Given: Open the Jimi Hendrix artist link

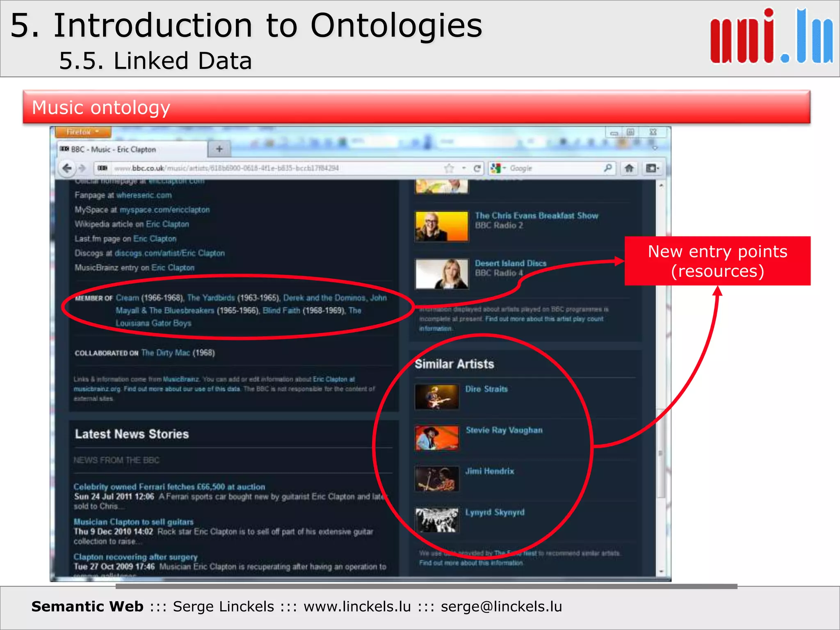Looking at the screenshot, I should point(490,471).
